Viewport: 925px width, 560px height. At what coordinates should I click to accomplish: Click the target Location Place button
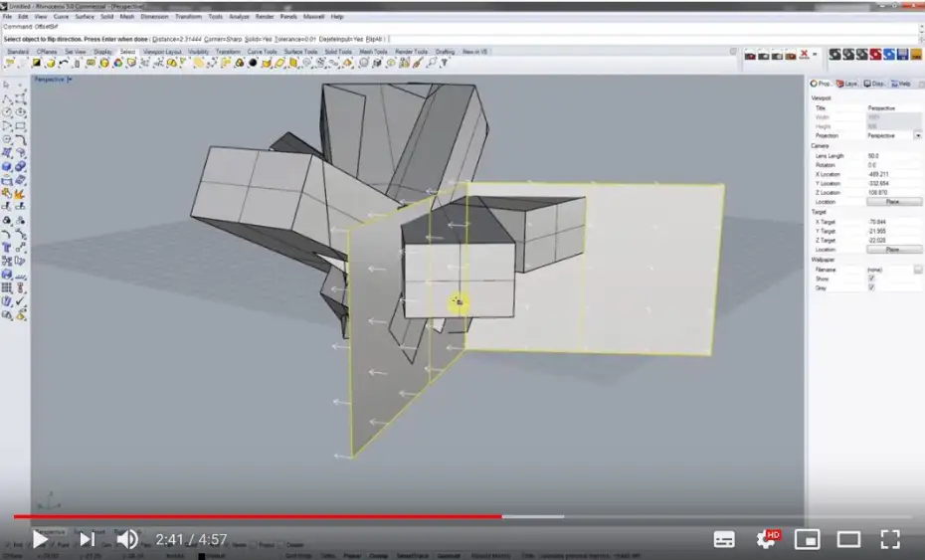(893, 250)
